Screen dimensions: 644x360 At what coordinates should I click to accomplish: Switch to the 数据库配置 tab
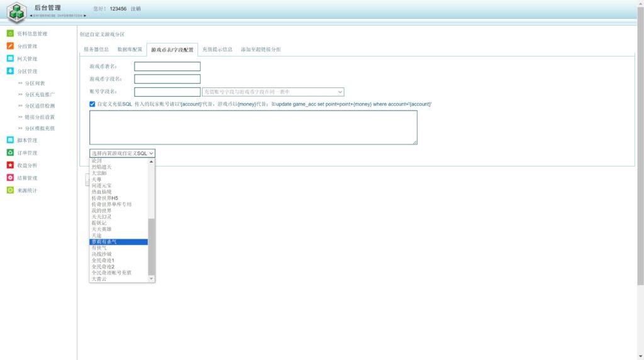tap(130, 49)
